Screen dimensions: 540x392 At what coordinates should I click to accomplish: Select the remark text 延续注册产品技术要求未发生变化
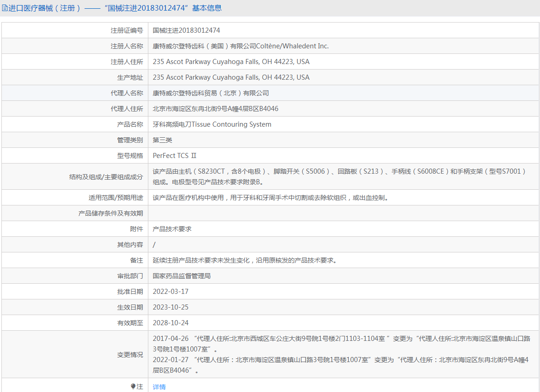[x=246, y=260]
